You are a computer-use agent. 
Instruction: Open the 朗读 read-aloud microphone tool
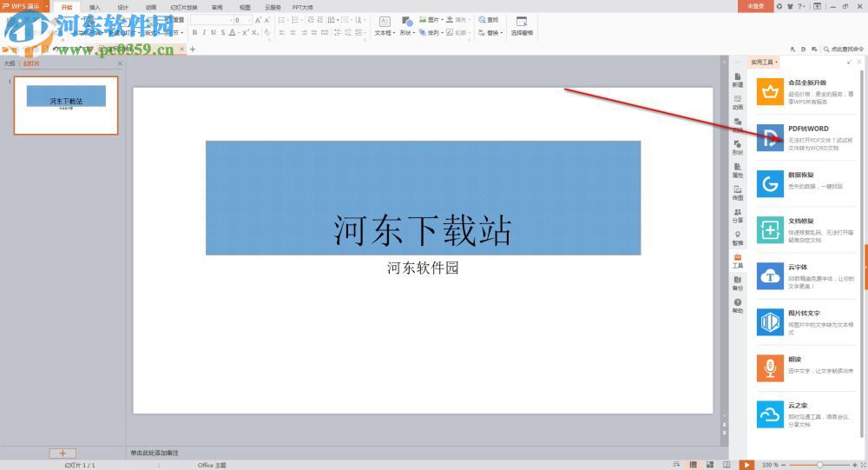click(x=806, y=368)
